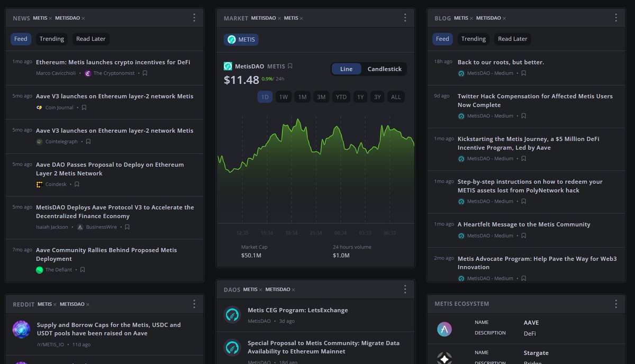Remove the METISDAO tag from the DAOs panel
The width and height of the screenshot is (635, 364).
pyautogui.click(x=293, y=290)
